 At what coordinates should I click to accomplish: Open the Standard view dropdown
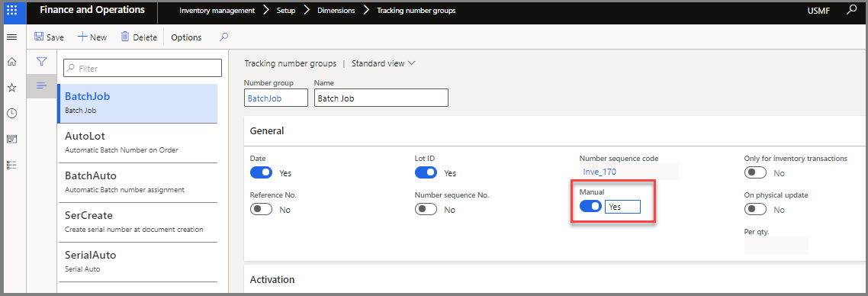[384, 63]
